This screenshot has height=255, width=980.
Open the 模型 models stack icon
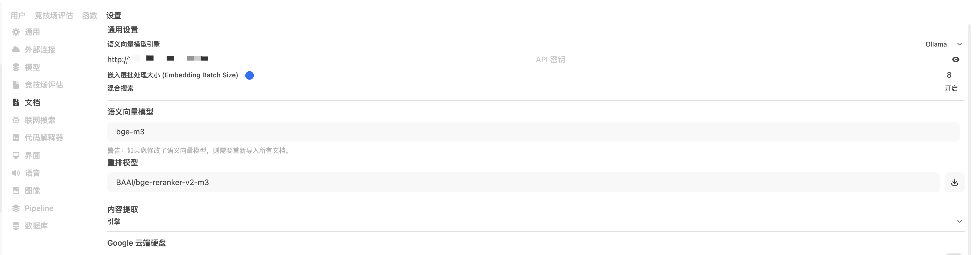coord(16,67)
